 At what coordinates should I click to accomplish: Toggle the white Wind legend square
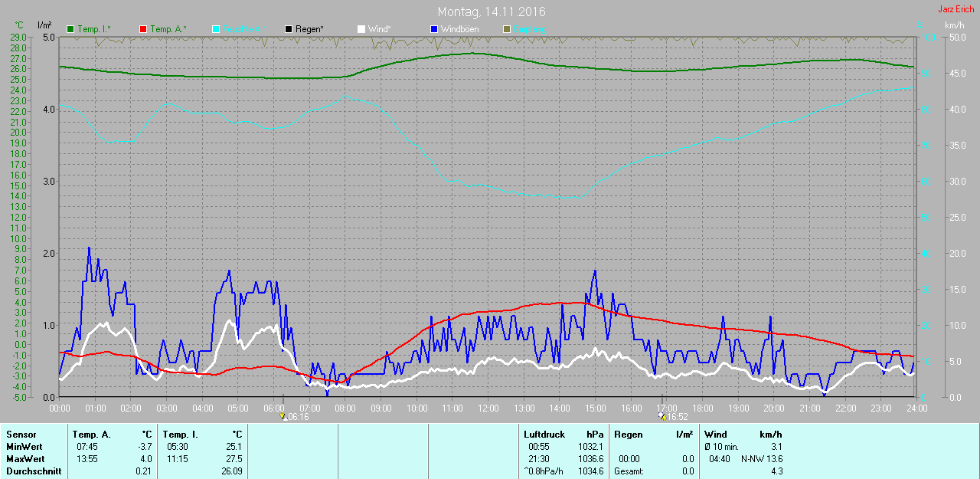tap(361, 29)
